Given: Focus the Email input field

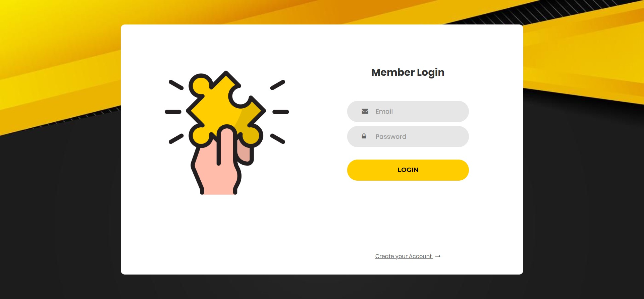Looking at the screenshot, I should coord(408,111).
